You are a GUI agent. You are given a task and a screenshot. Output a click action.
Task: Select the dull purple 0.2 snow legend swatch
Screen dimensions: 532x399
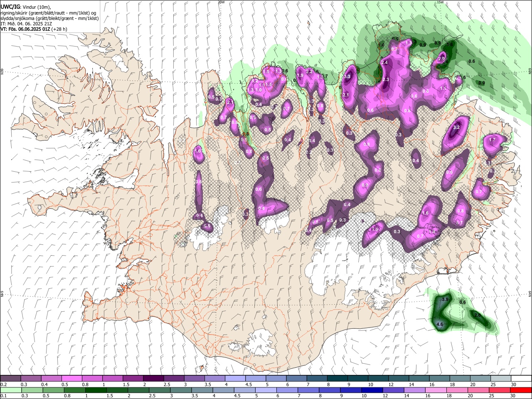(x=11, y=378)
